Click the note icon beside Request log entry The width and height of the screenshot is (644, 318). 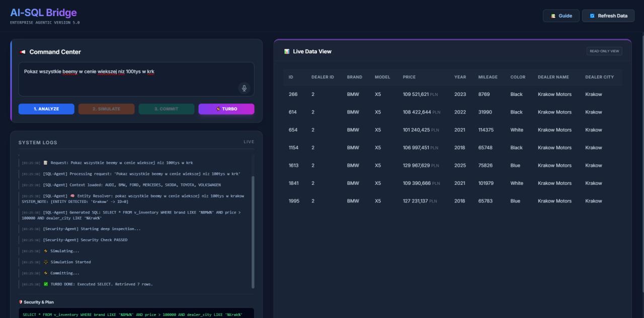tap(46, 163)
